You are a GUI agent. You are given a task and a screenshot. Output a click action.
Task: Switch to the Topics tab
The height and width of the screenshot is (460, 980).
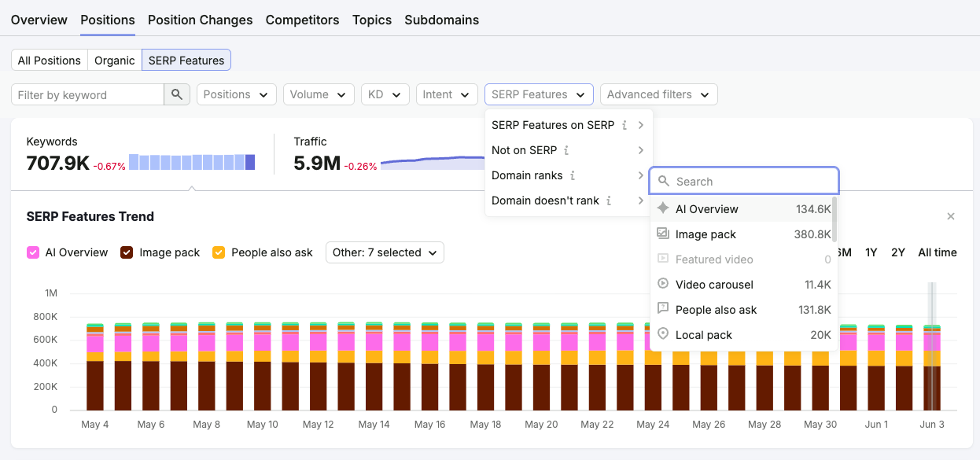click(372, 20)
